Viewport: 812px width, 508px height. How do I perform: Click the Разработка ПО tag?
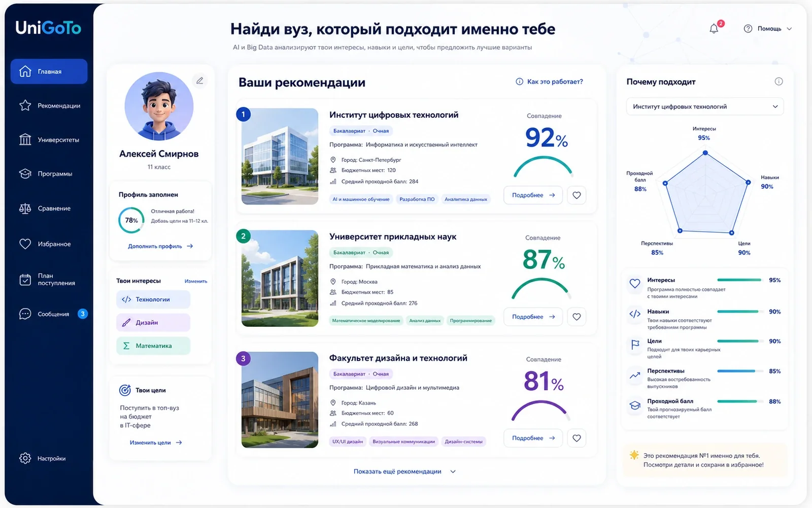coord(417,199)
